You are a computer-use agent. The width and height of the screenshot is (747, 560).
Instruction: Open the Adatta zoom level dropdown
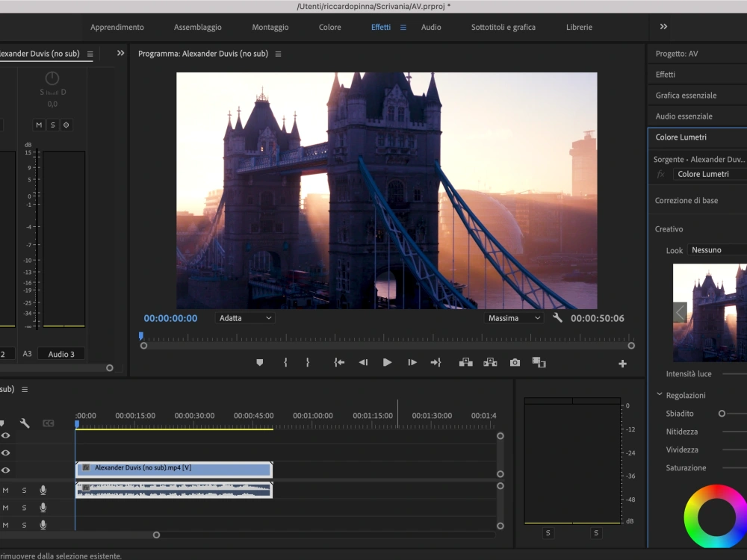[x=245, y=318]
